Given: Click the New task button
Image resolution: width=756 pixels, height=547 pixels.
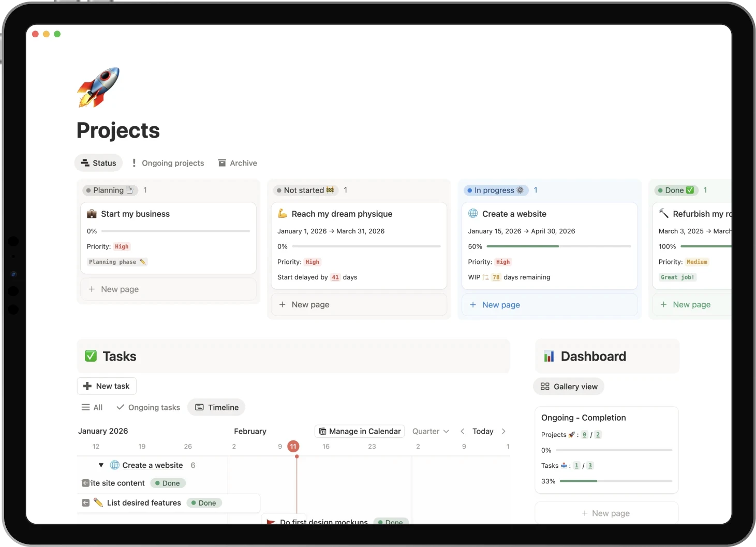Looking at the screenshot, I should [x=107, y=386].
